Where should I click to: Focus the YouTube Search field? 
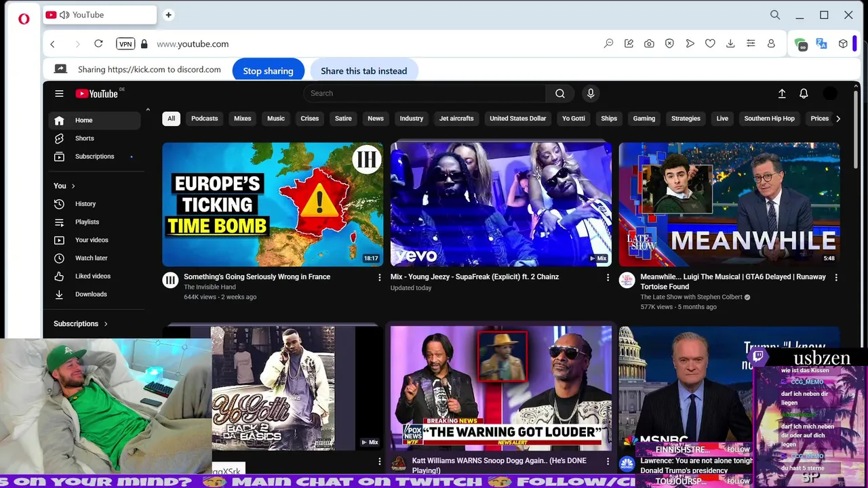click(425, 94)
